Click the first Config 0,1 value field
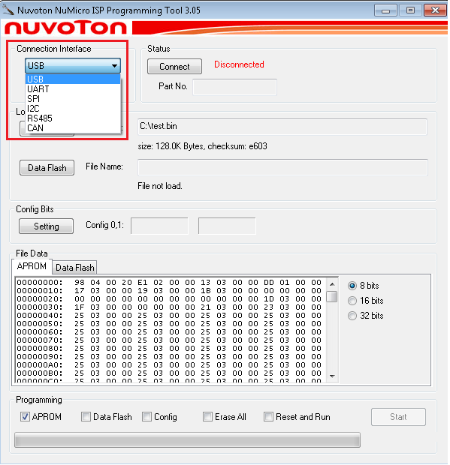Viewport: 450px width, 465px height. pyautogui.click(x=160, y=226)
